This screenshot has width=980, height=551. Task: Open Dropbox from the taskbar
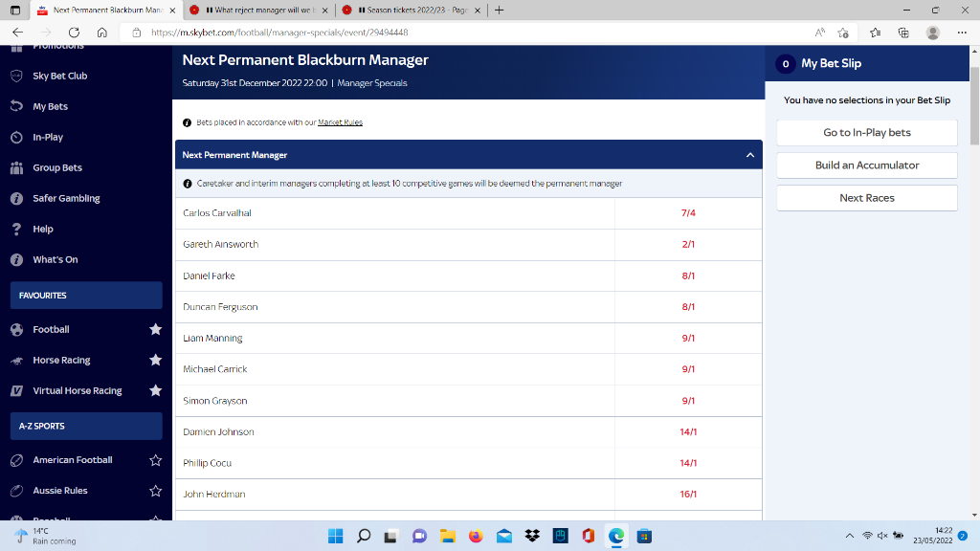(x=532, y=536)
